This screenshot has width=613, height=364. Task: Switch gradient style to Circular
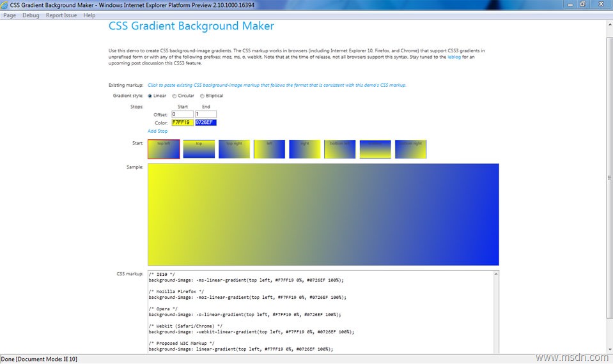(x=175, y=96)
